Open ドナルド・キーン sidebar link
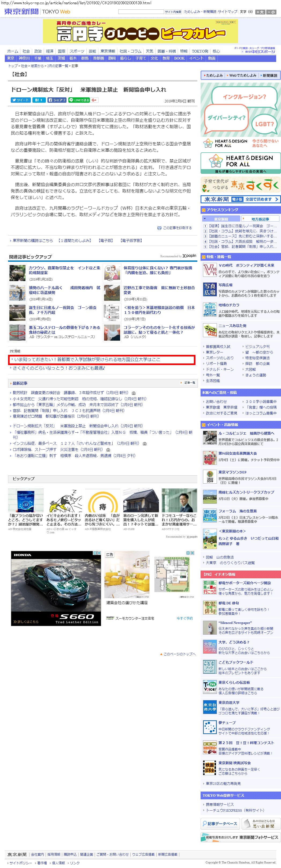This screenshot has width=281, height=868. [x=220, y=369]
